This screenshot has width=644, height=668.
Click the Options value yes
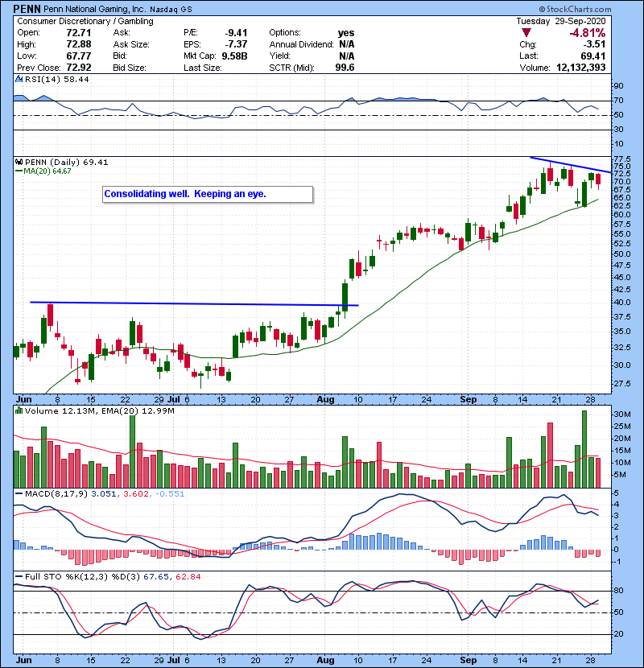pyautogui.click(x=346, y=33)
